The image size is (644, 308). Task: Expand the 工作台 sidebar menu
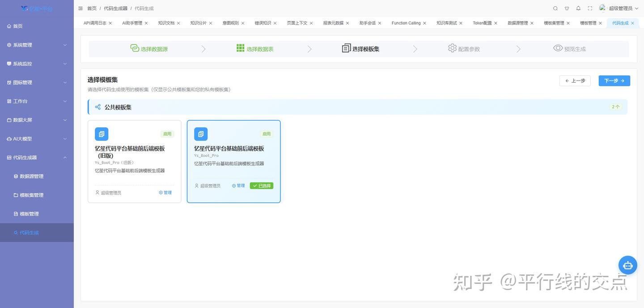37,101
